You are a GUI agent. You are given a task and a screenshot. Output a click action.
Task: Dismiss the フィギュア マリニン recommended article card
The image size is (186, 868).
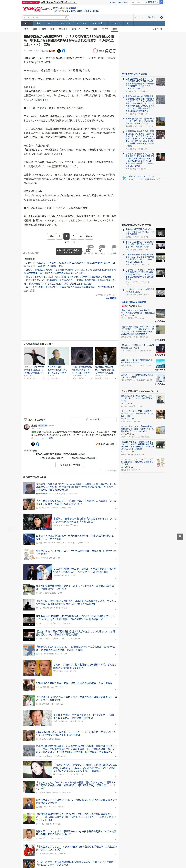tap(44, 378)
